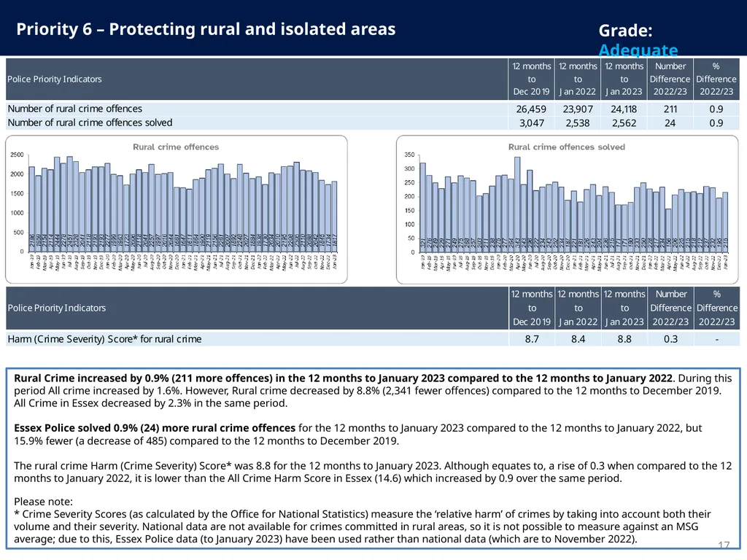Click the sentence starting 'The rural crime Harm (Crime Severity) Score*'
Viewport: 747px width, 560px height.
click(x=373, y=472)
